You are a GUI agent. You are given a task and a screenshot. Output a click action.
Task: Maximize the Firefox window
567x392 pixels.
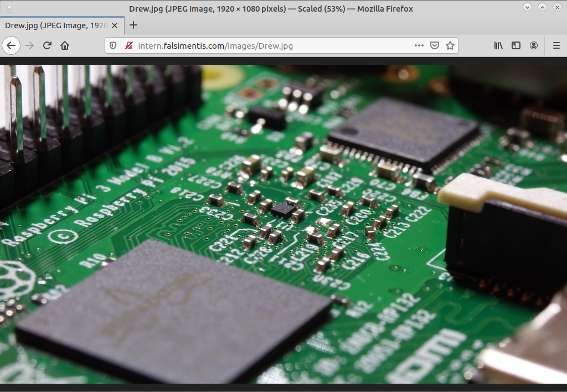542,7
